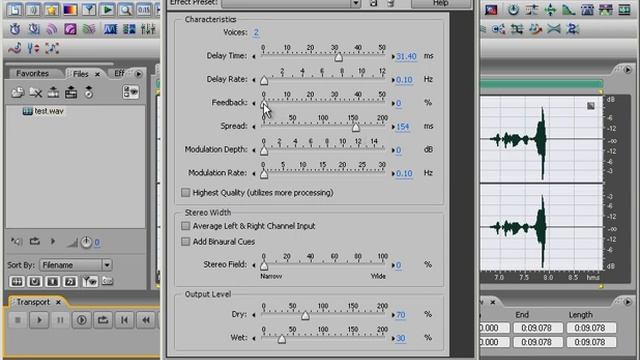Screen dimensions: 640x360
Task: Click the Delay Time slider thumb
Action: coord(338,58)
